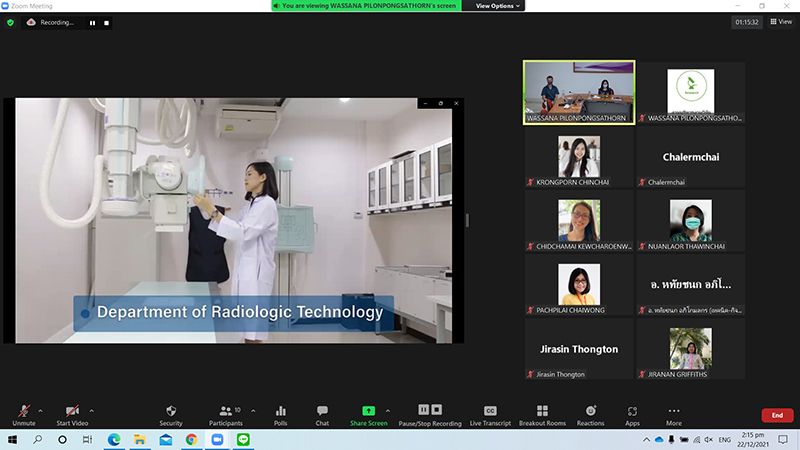Open Google Chrome from taskbar

point(191,439)
